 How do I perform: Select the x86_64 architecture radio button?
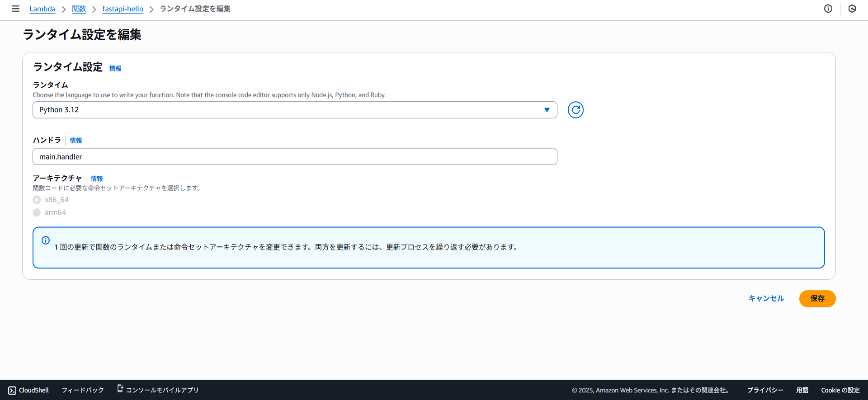(x=37, y=200)
